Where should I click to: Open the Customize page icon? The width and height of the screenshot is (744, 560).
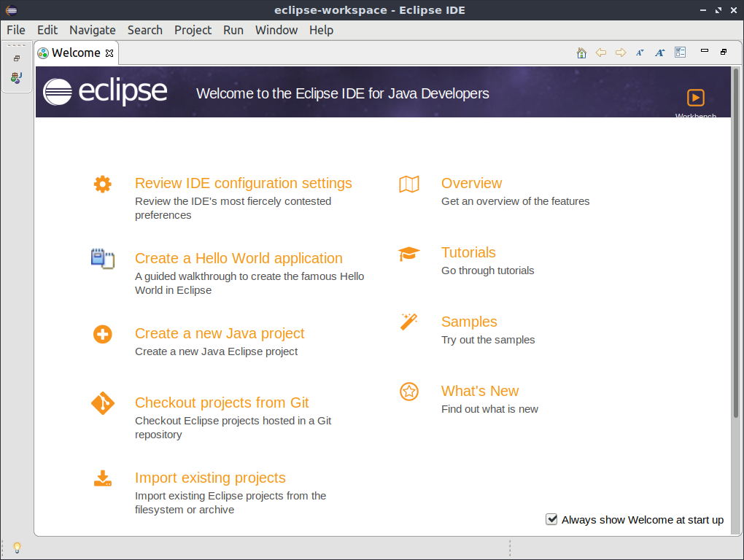pos(680,52)
